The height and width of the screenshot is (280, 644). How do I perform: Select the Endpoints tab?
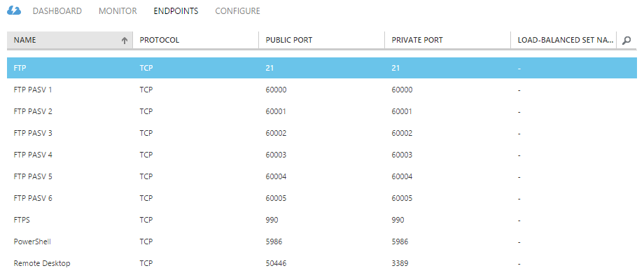(x=176, y=11)
